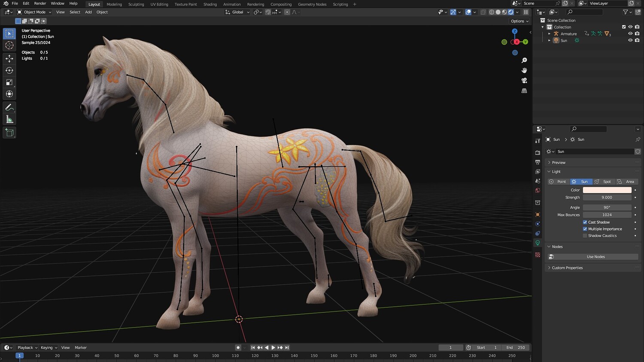Switch viewport to material preview shading
Viewport: 644px width, 362px height.
pyautogui.click(x=504, y=12)
